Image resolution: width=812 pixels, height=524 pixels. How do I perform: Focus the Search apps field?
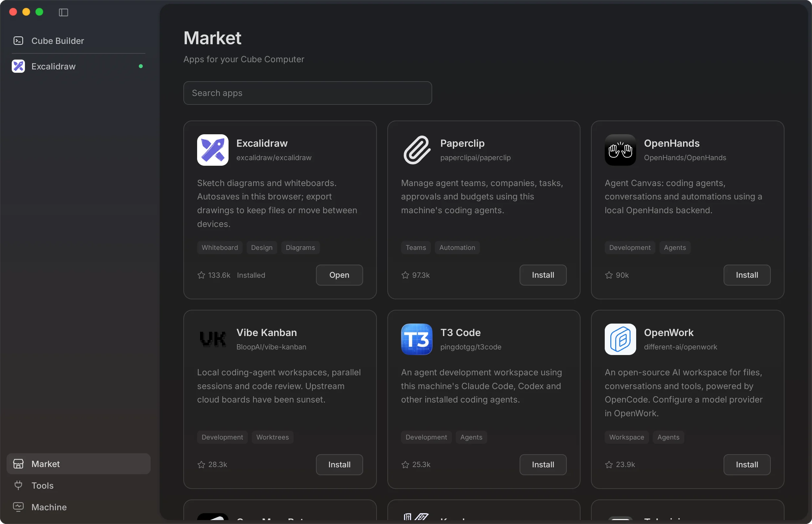tap(307, 93)
